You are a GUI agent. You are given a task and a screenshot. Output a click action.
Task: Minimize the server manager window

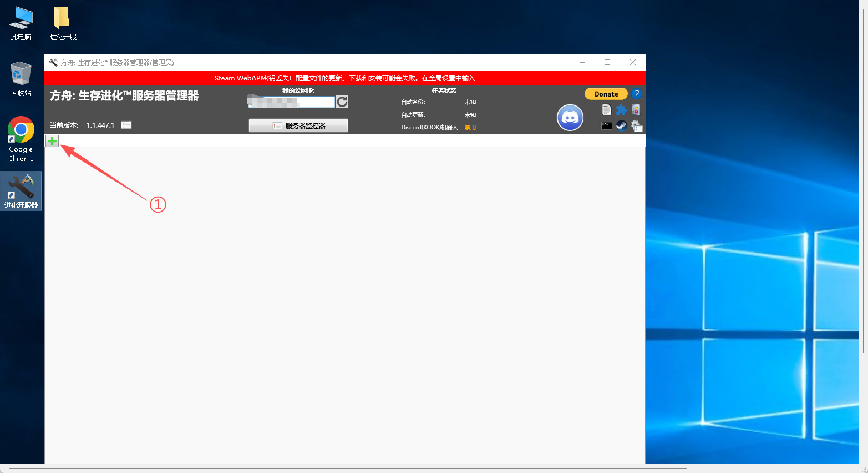[582, 62]
